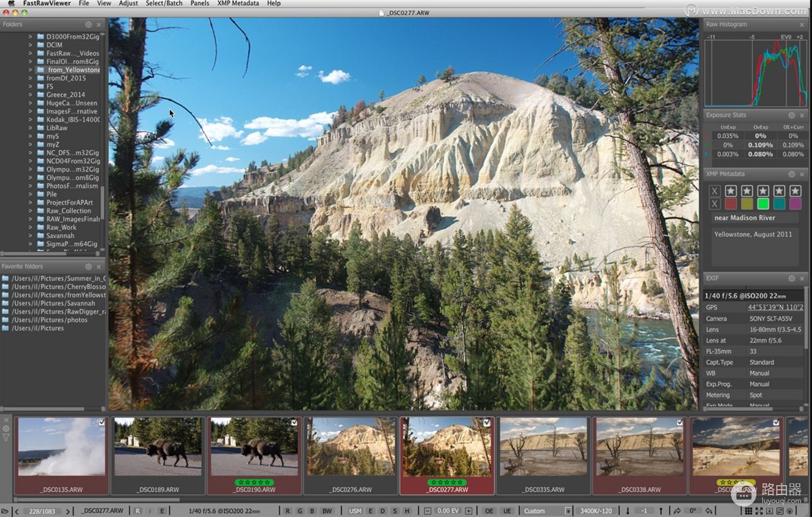Toggle selection checkbox on _DSC0135.ARW thumbnail

coord(102,423)
